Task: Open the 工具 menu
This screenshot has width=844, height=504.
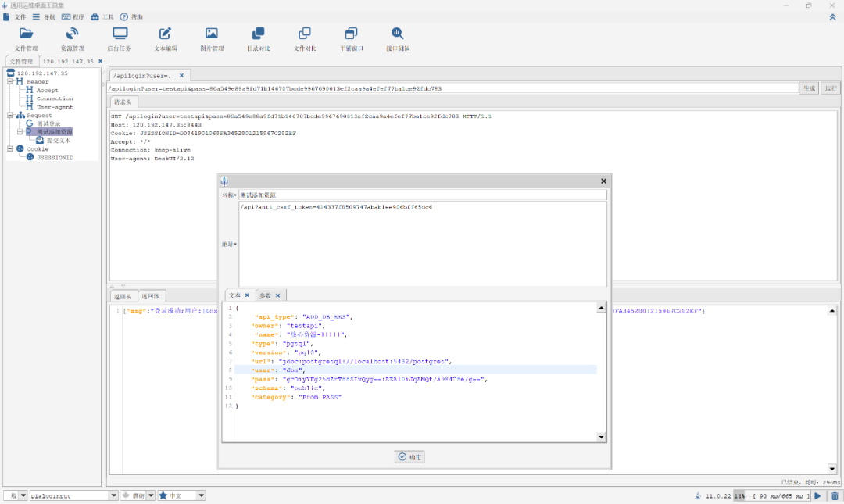Action: (102, 16)
